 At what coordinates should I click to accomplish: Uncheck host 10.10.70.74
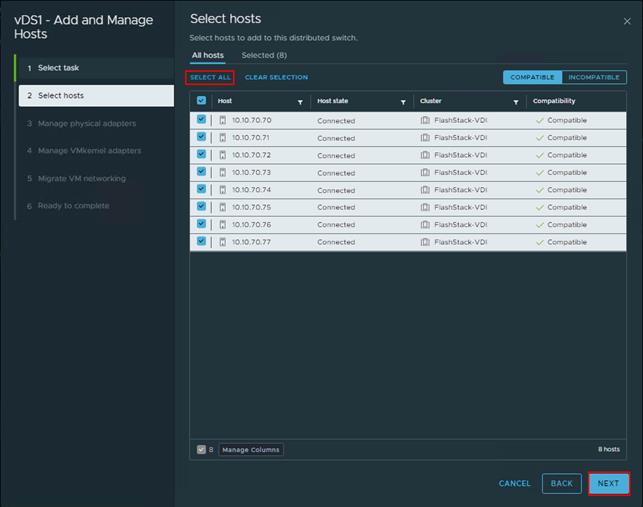(201, 189)
